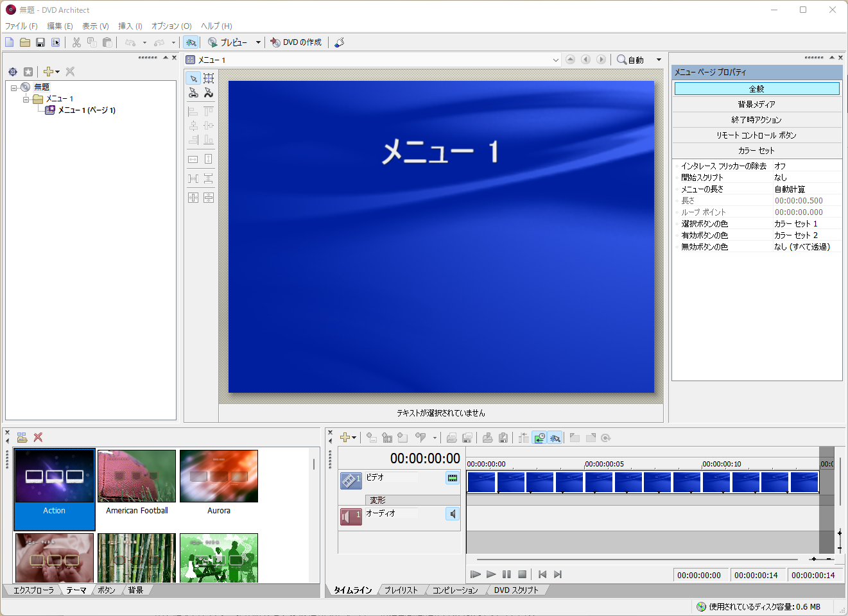Open the 背景メディア properties section
Image resolution: width=848 pixels, height=616 pixels.
[757, 103]
